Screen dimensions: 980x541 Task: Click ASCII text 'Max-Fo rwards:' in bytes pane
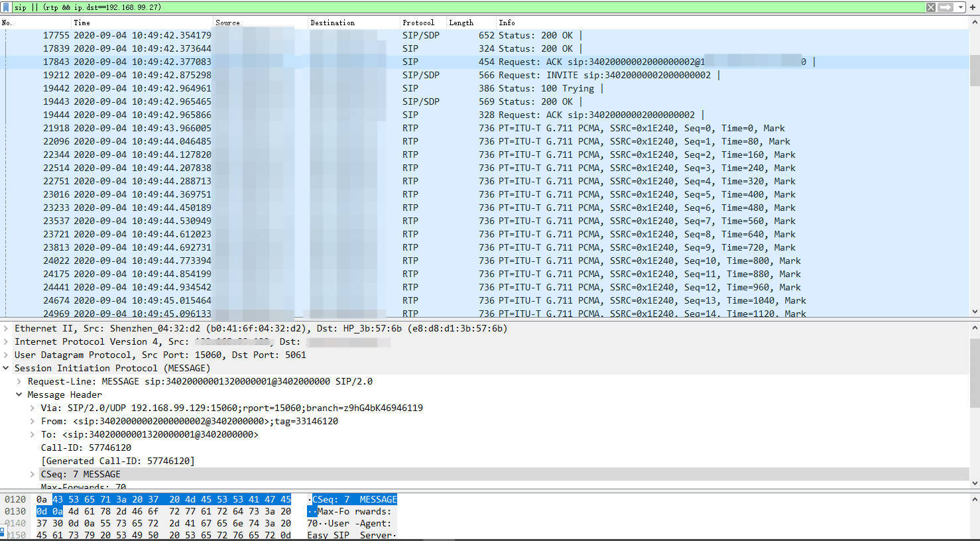click(x=355, y=511)
